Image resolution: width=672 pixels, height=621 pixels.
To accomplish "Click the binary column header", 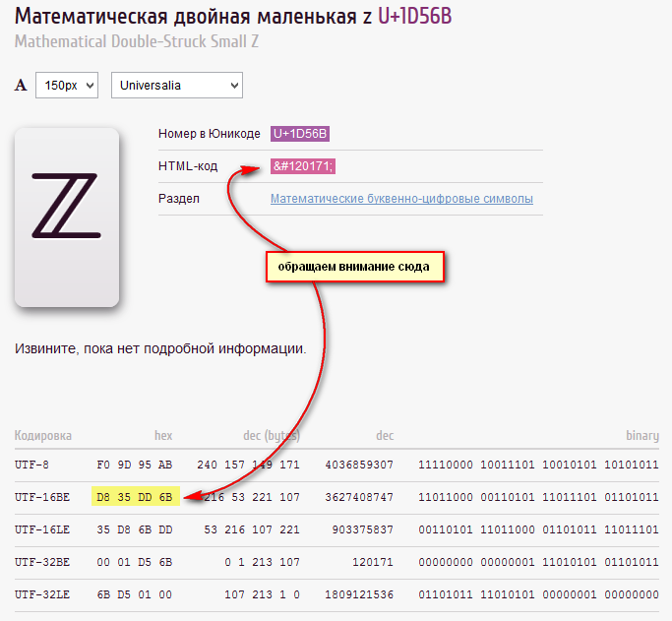I will [x=642, y=435].
